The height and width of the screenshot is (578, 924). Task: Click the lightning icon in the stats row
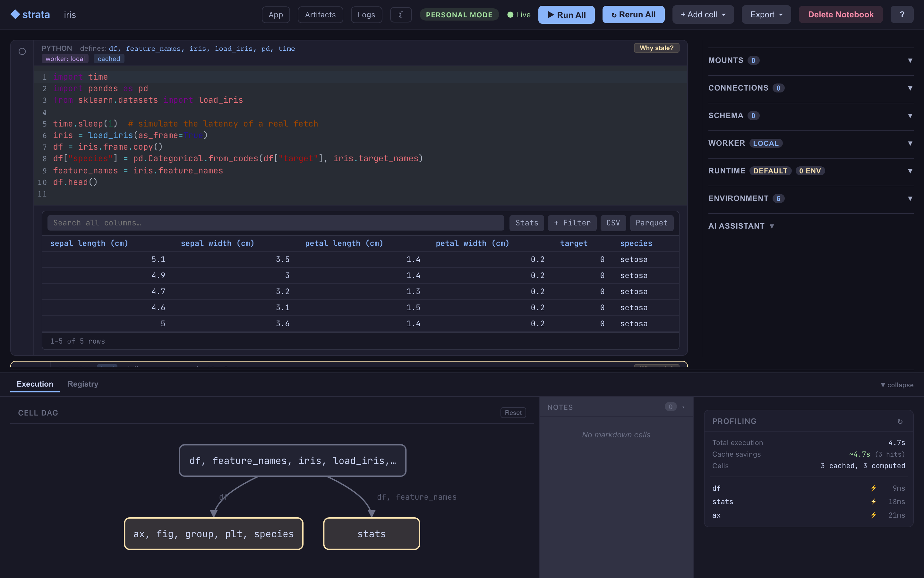tap(874, 502)
